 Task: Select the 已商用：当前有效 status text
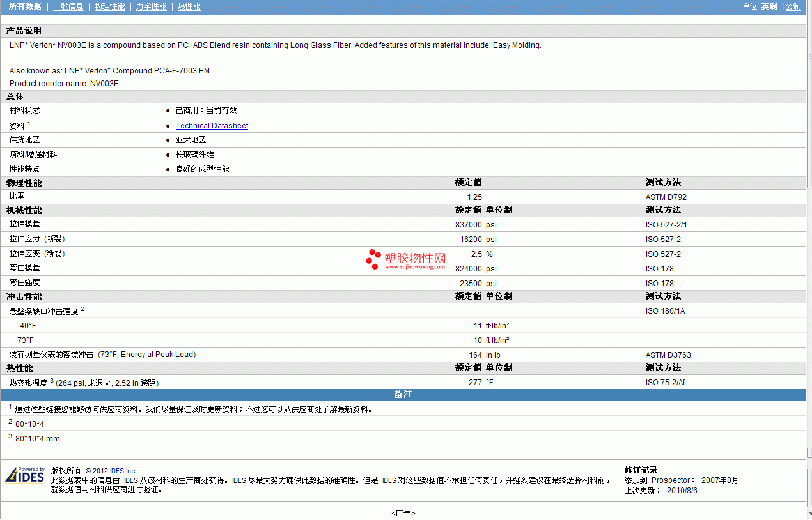tap(206, 111)
